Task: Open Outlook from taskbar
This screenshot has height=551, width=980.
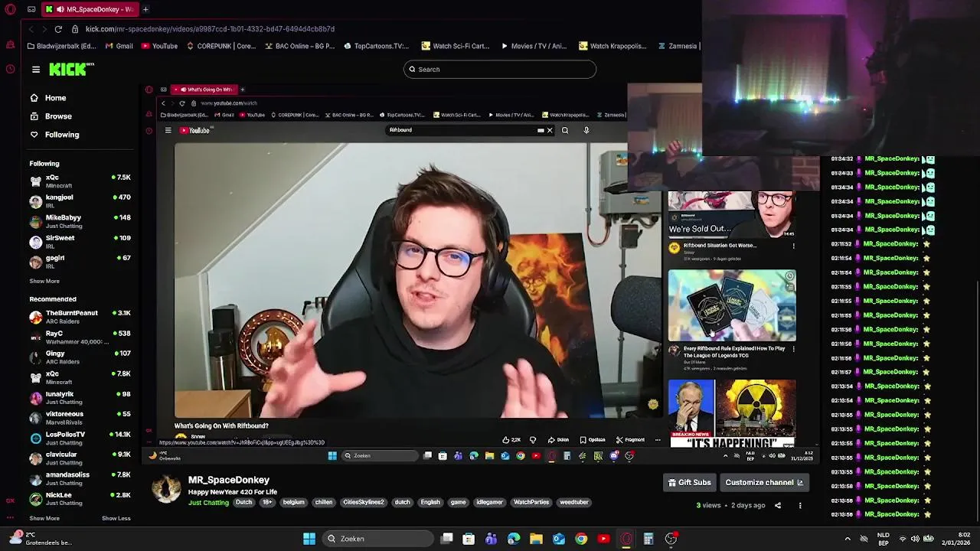Action: click(559, 539)
